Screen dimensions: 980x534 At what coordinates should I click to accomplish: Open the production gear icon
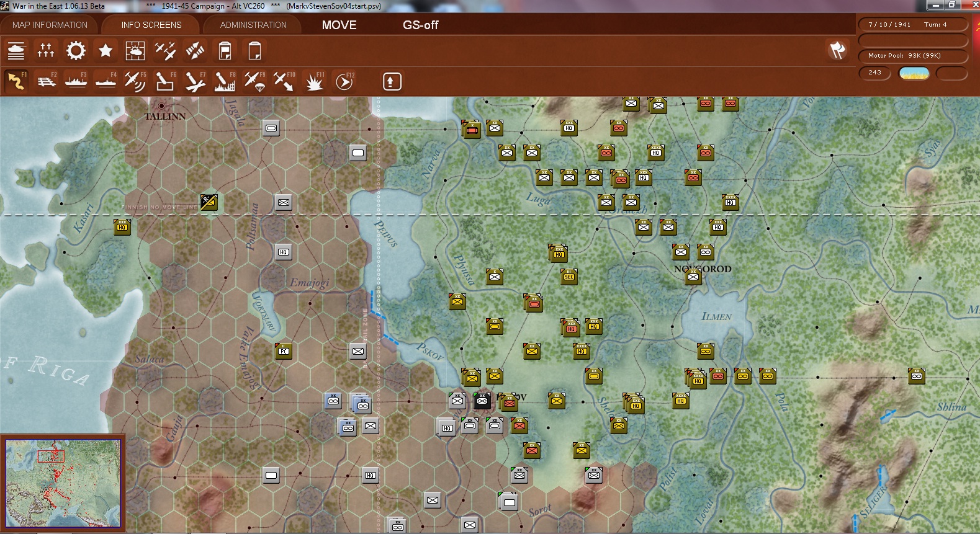tap(76, 51)
